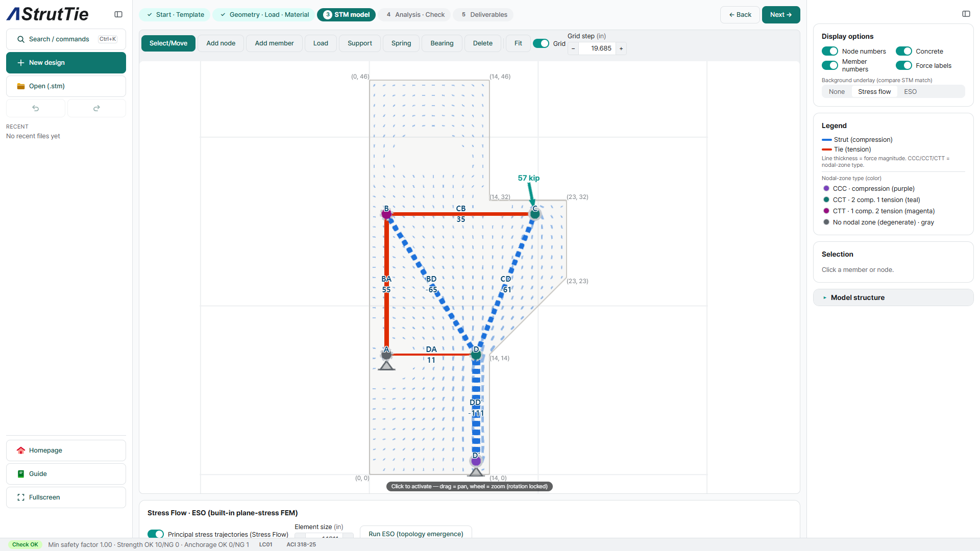Click the Fit view button
This screenshot has height=551, width=980.
tap(518, 43)
